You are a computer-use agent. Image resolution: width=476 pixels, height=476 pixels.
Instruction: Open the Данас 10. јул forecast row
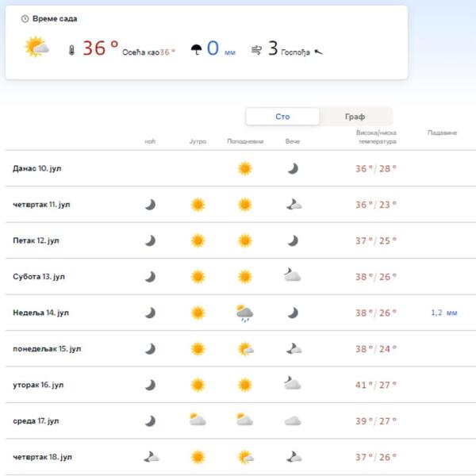pyautogui.click(x=37, y=168)
